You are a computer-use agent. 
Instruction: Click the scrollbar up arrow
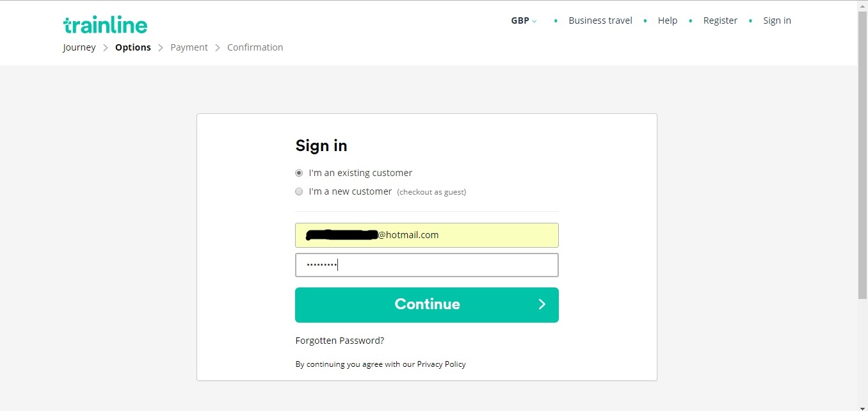tap(863, 5)
